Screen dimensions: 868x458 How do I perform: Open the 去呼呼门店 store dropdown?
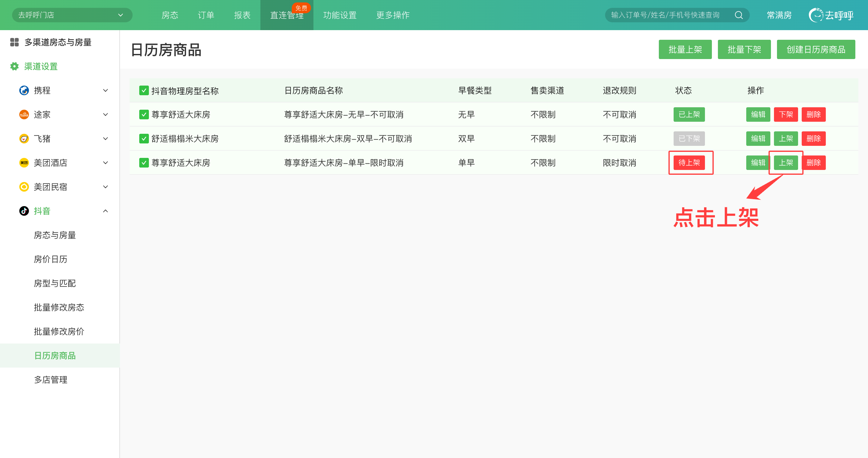pyautogui.click(x=72, y=15)
